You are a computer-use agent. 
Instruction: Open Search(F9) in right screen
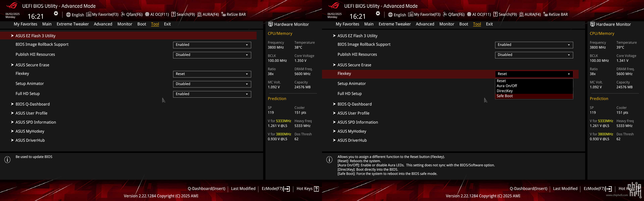(x=505, y=14)
